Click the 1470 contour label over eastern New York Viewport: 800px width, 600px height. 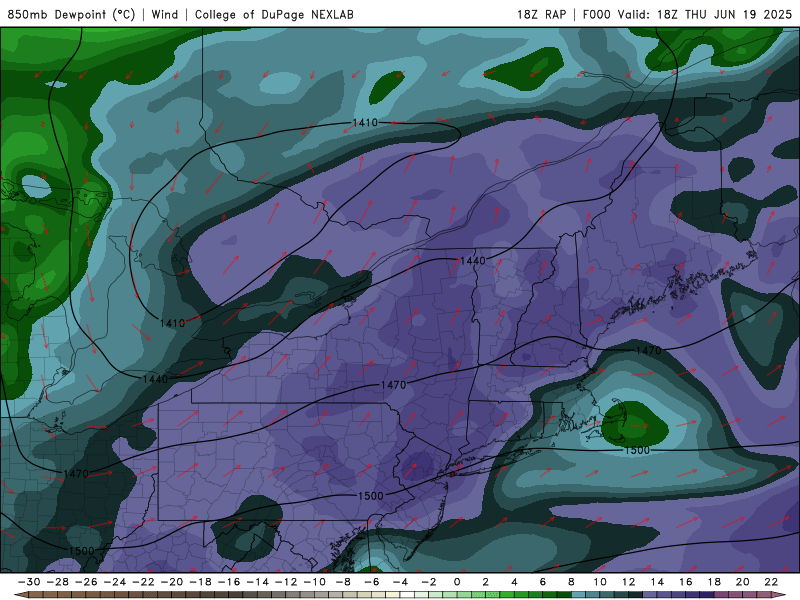click(393, 385)
